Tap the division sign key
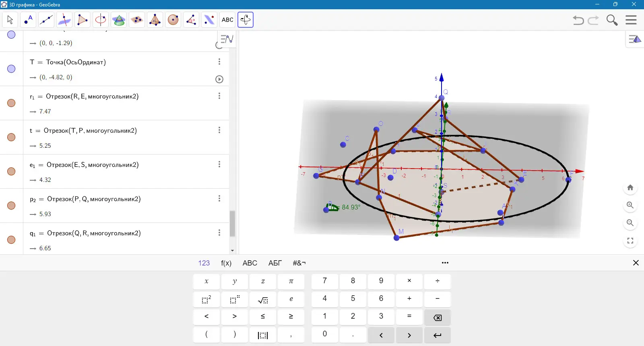The height and width of the screenshot is (346, 644). coord(438,281)
